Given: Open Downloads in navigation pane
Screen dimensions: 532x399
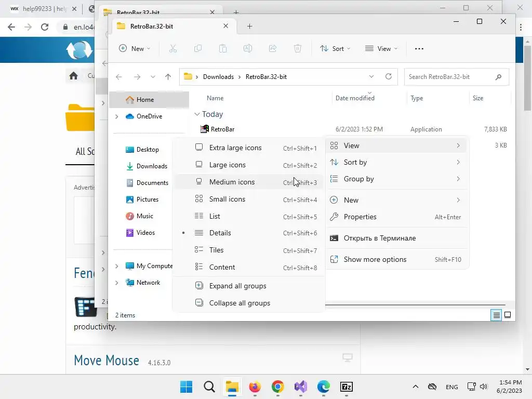Looking at the screenshot, I should point(152,166).
